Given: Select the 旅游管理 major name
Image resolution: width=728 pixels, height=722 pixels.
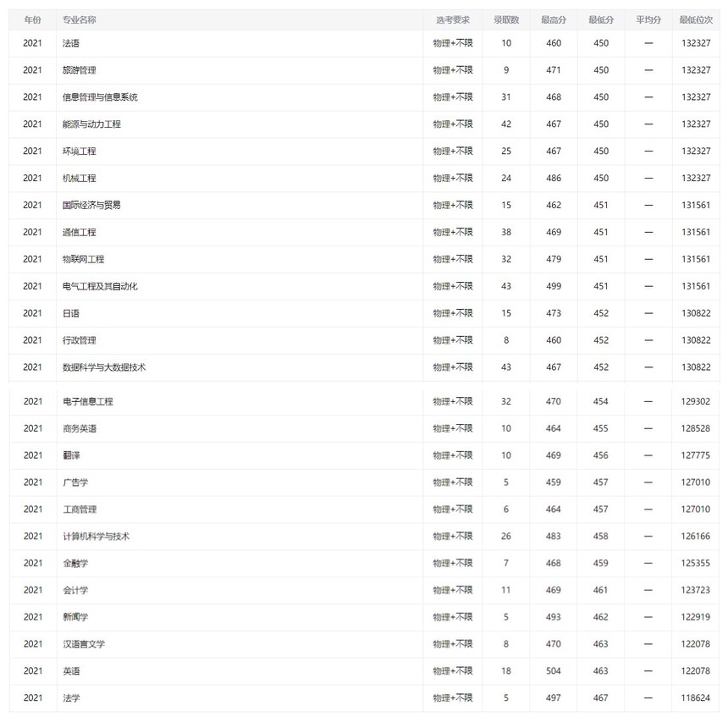Looking at the screenshot, I should point(80,70).
